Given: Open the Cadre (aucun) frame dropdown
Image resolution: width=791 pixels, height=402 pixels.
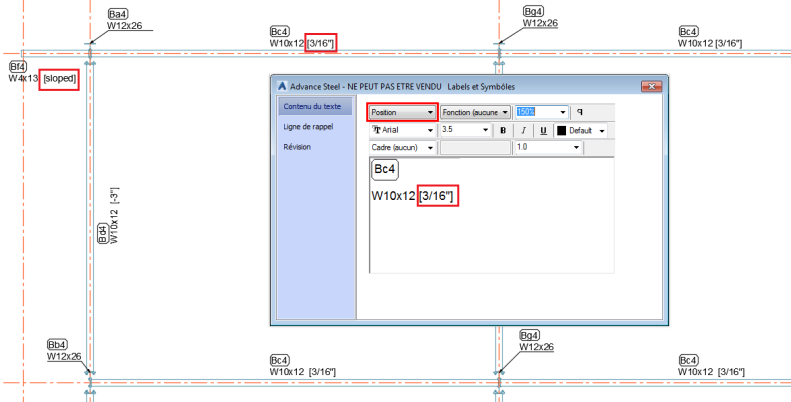Looking at the screenshot, I should [x=402, y=147].
